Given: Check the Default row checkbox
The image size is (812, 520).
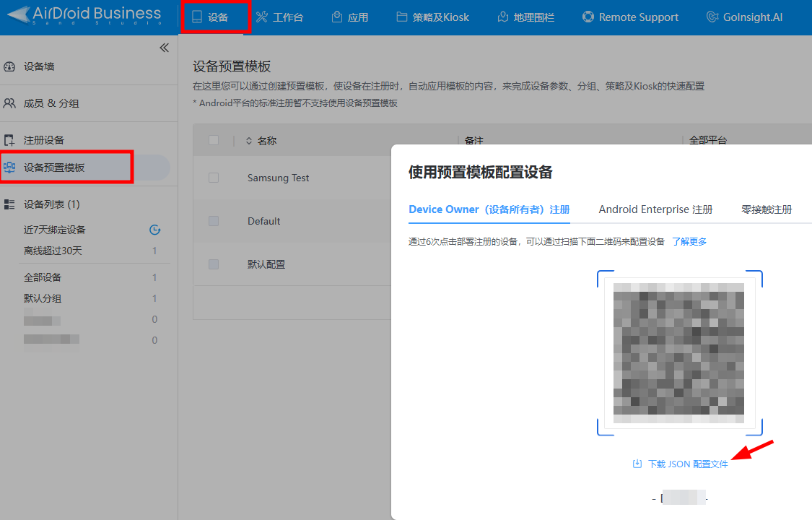Looking at the screenshot, I should tap(214, 221).
